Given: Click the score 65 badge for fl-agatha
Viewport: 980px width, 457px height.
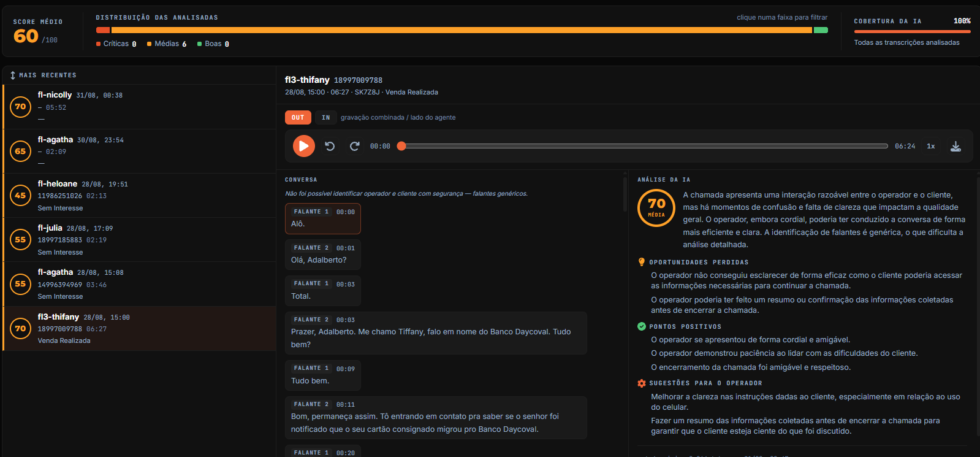Looking at the screenshot, I should click(20, 151).
